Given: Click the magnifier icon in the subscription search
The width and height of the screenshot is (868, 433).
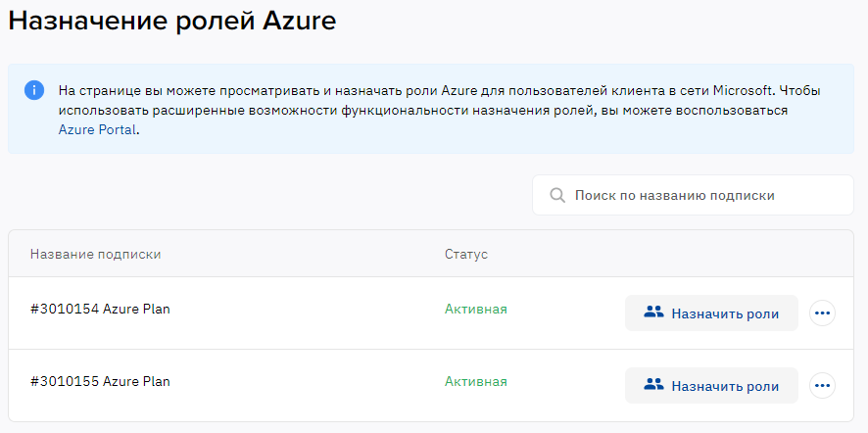Looking at the screenshot, I should point(557,196).
